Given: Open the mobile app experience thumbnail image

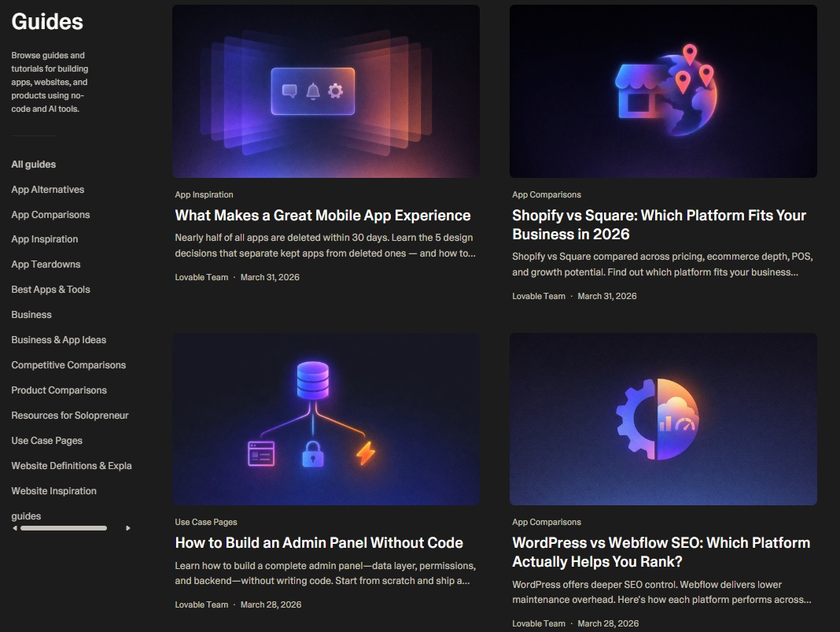Looking at the screenshot, I should (x=326, y=91).
